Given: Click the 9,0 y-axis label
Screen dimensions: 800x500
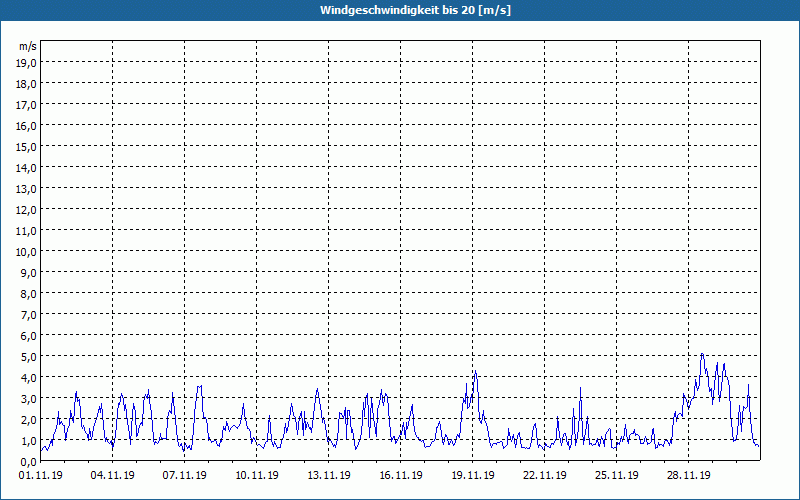Looking at the screenshot, I should tap(29, 272).
